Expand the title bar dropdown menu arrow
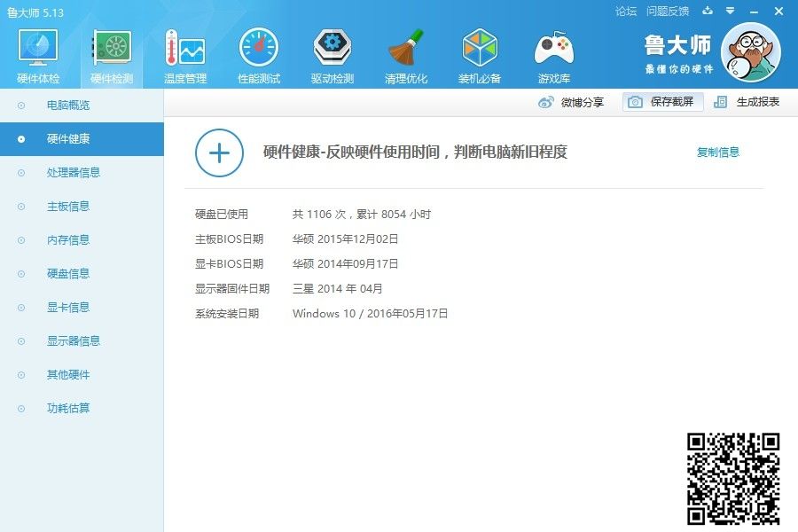798x532 pixels. [730, 12]
